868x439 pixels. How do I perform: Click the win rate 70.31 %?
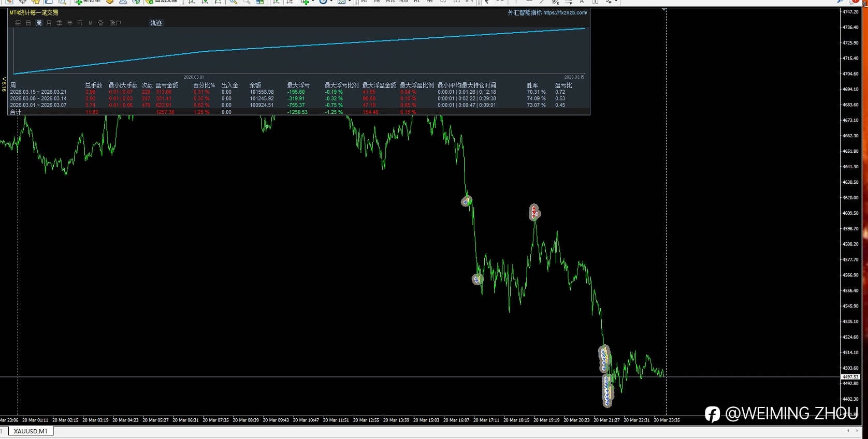tap(536, 92)
